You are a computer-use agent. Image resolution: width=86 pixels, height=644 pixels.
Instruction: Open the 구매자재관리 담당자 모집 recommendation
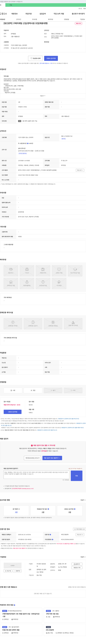tap(21, 615)
